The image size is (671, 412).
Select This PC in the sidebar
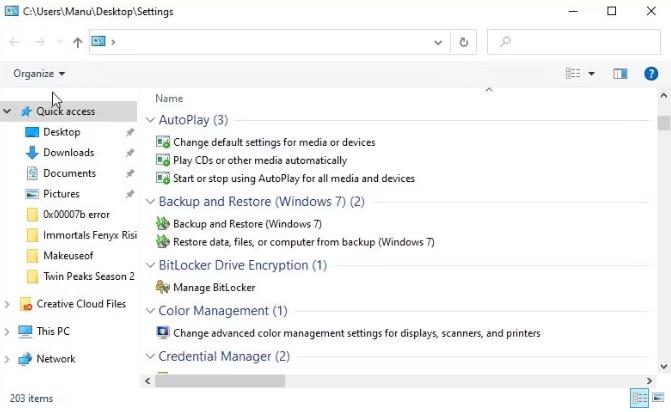click(53, 331)
